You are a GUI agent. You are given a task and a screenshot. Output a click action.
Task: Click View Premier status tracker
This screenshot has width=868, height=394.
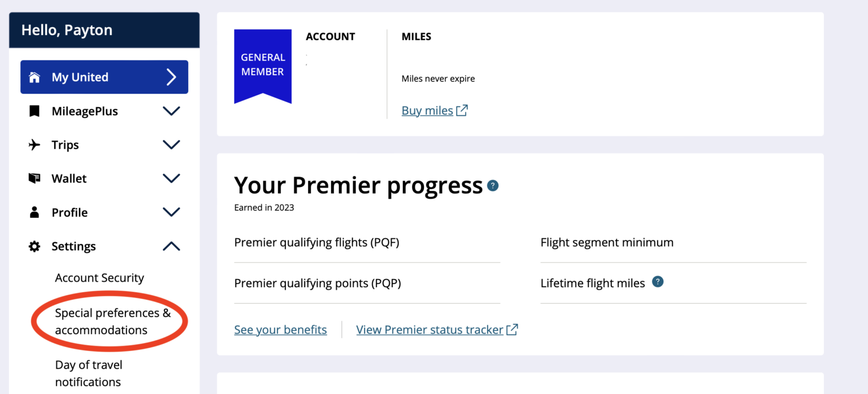(x=429, y=330)
